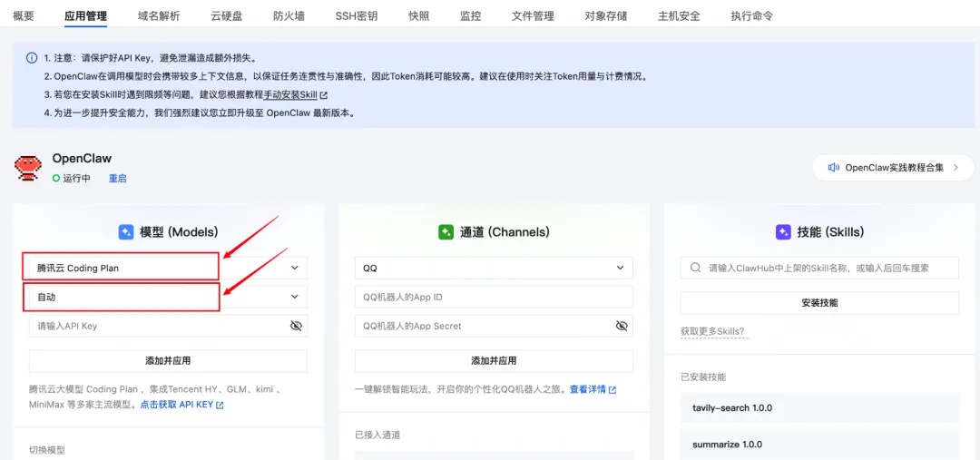Expand the 自动 model dropdown
The height and width of the screenshot is (460, 980).
168,297
